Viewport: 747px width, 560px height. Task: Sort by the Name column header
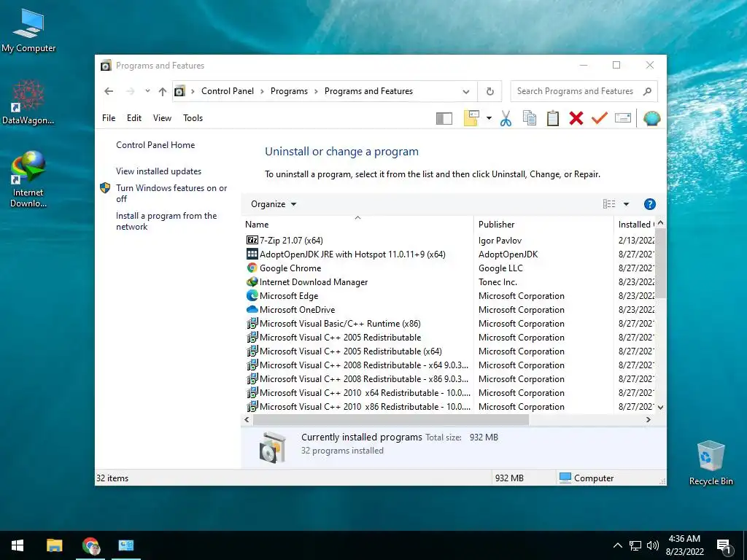(357, 225)
